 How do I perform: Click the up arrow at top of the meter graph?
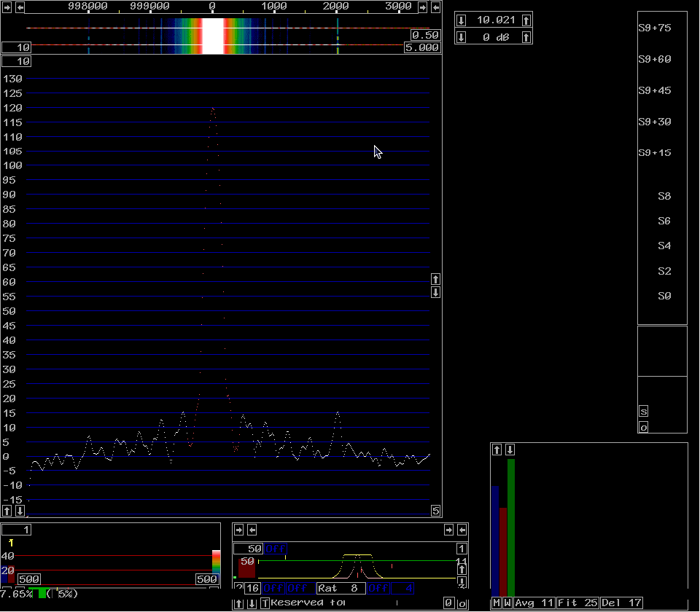(x=497, y=450)
